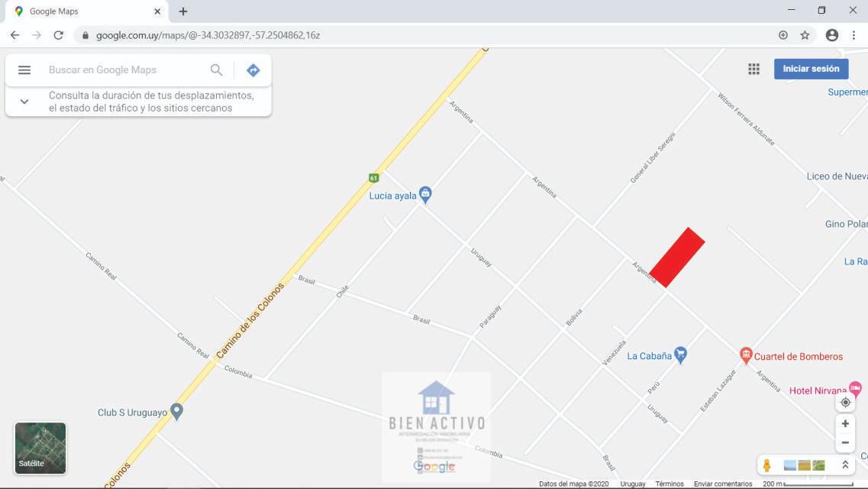Expand the traffic info chevron
868x489 pixels.
pos(24,102)
